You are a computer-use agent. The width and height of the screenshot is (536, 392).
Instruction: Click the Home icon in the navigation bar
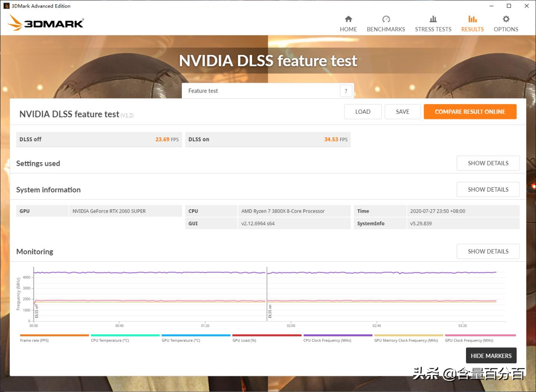pyautogui.click(x=348, y=19)
